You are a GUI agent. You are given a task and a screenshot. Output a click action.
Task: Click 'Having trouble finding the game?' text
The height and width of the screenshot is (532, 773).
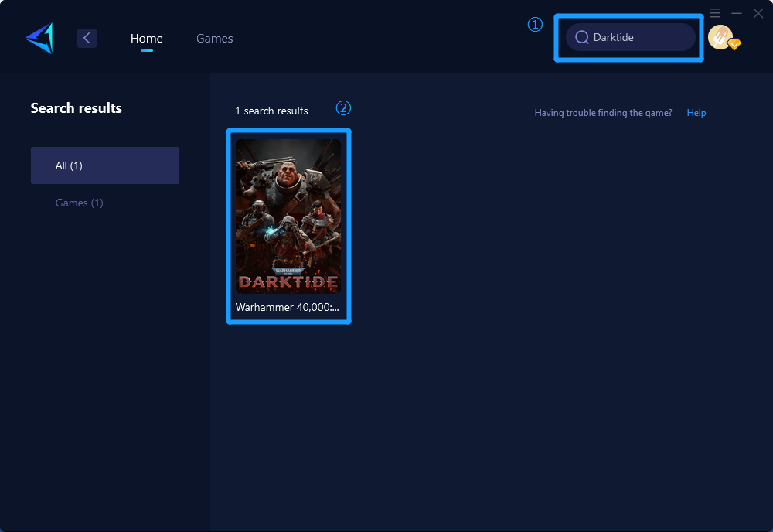[604, 113]
